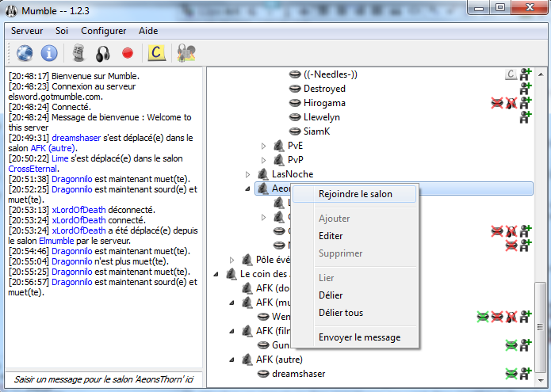Screen dimensions: 551x392
Task: Click the Elmumble link in chat log
Action: tap(56, 241)
